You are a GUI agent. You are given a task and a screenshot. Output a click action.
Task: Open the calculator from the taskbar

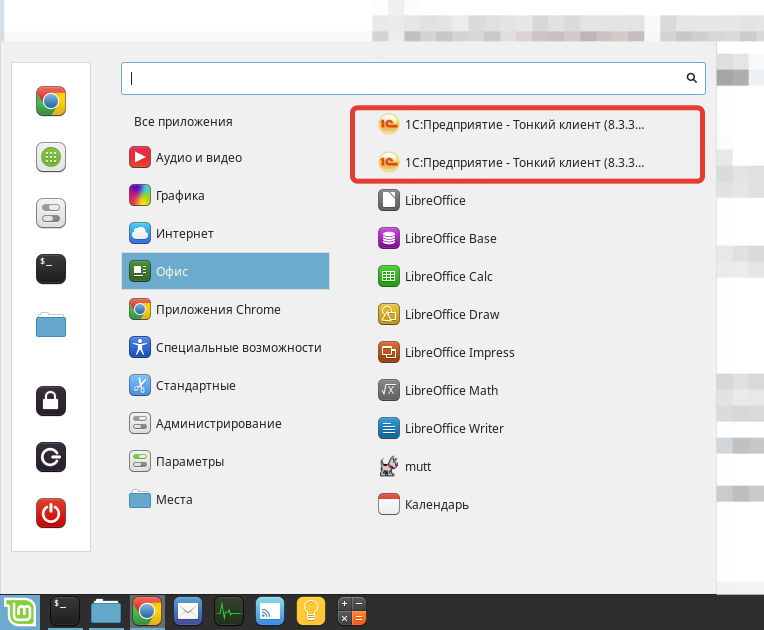pos(352,611)
